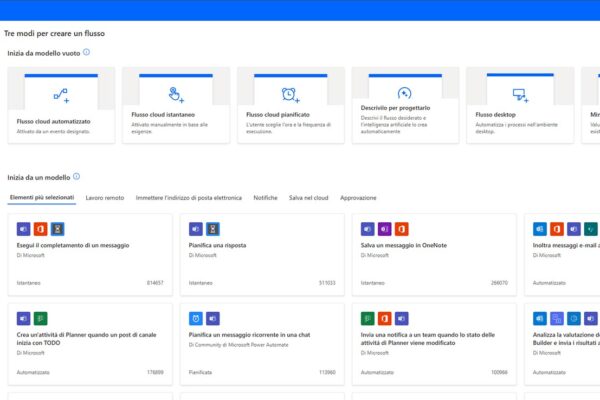Open info icon beside Inizia da un modello

point(77,176)
